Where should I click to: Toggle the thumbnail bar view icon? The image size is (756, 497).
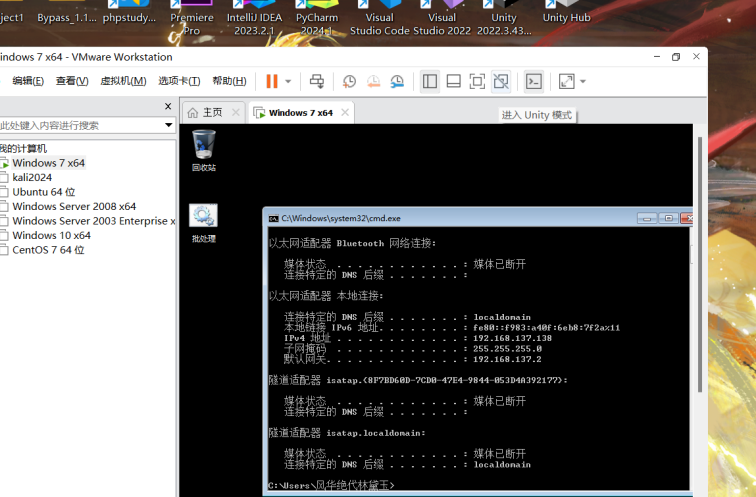pyautogui.click(x=453, y=81)
